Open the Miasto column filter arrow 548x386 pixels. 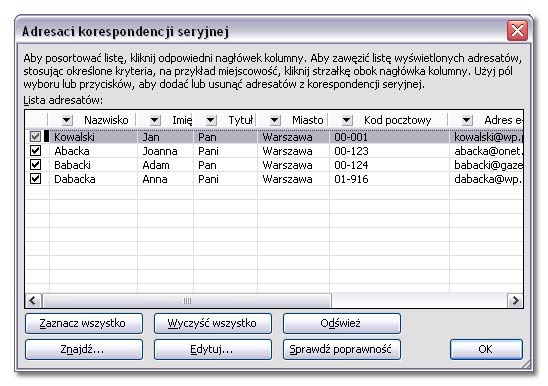(275, 121)
